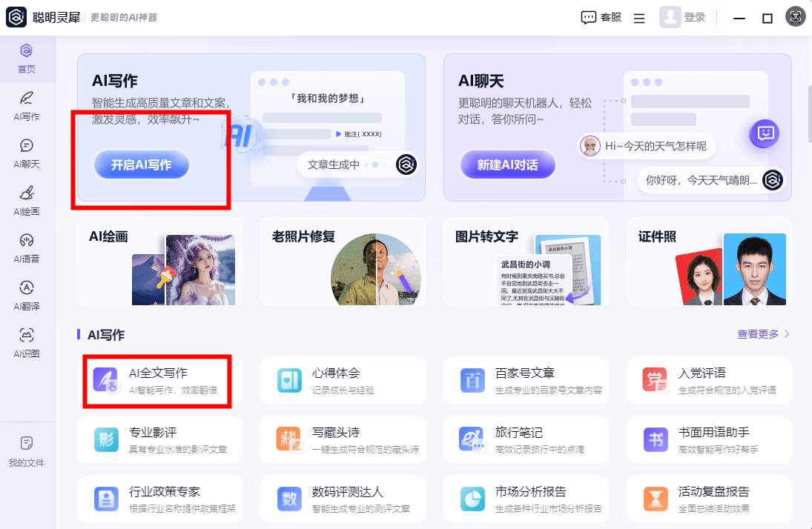The height and width of the screenshot is (529, 812).
Task: Open the 图片转文字 feature card
Action: (526, 261)
